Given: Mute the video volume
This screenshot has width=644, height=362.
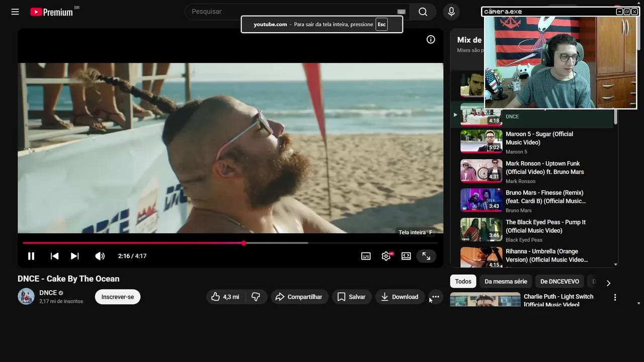Looking at the screenshot, I should click(x=100, y=256).
